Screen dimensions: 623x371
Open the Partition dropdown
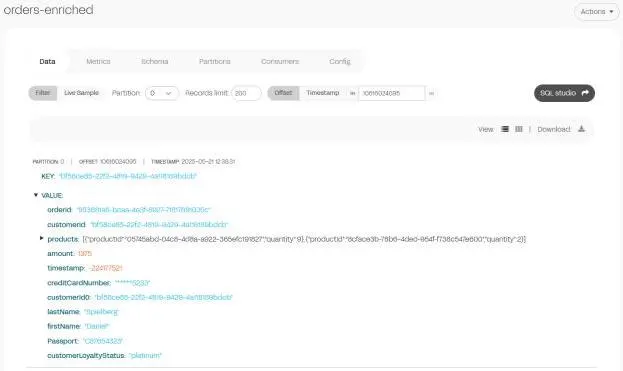(162, 93)
